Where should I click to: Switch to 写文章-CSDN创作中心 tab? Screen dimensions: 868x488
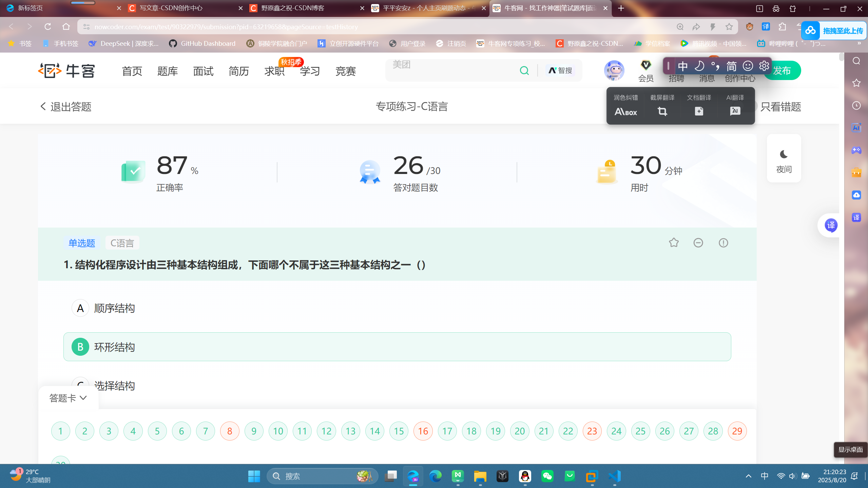click(x=185, y=8)
